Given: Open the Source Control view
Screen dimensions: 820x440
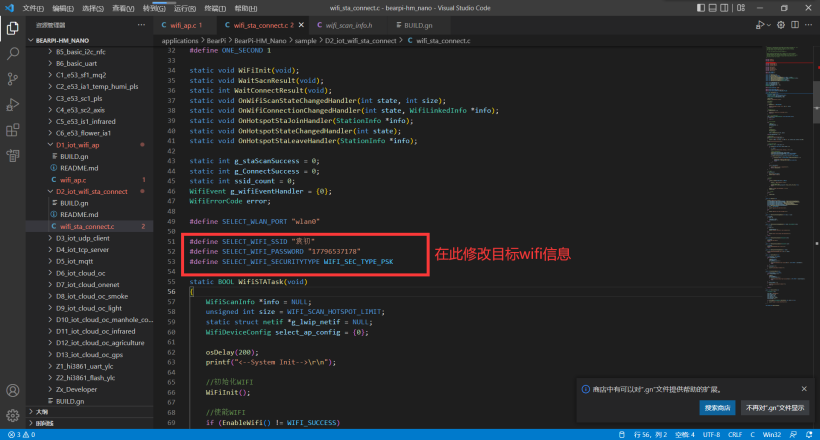Looking at the screenshot, I should [x=12, y=78].
